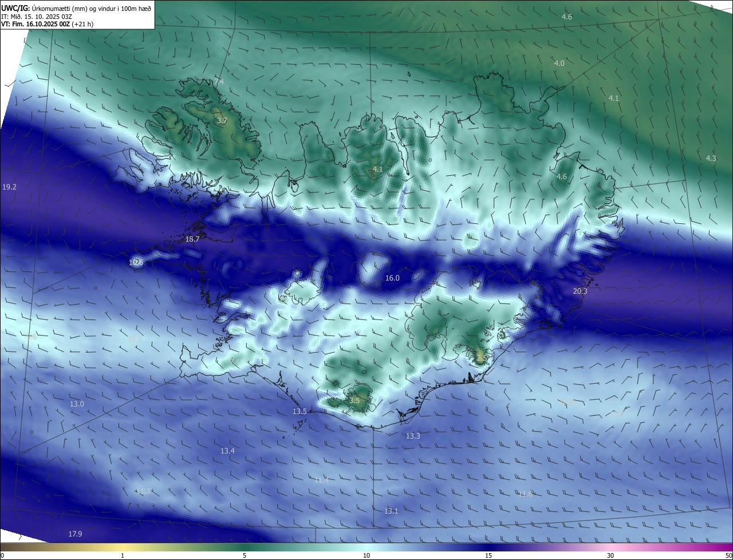This screenshot has height=560, width=733.
Task: Click the colorbar tick label 0
Action: 2,555
